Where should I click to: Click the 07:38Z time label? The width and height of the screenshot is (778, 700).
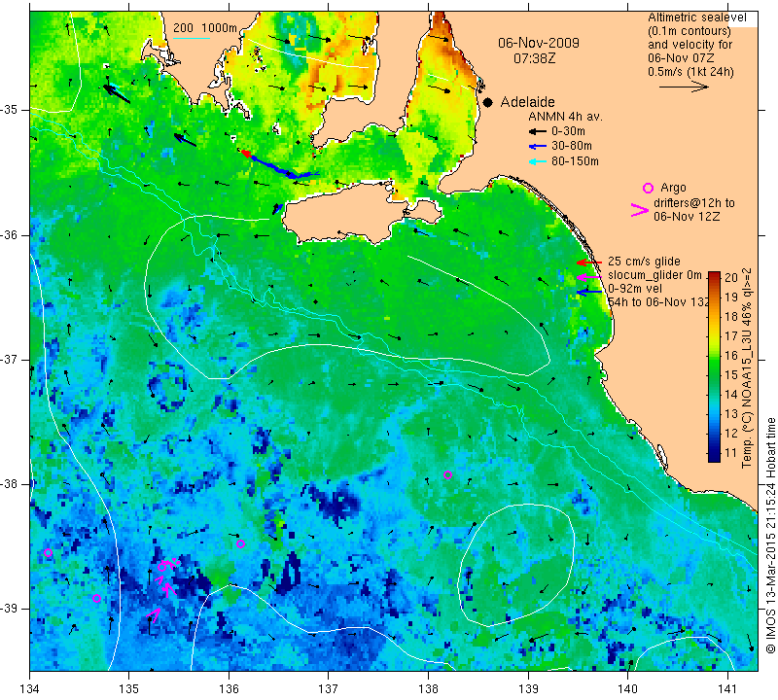[x=534, y=58]
